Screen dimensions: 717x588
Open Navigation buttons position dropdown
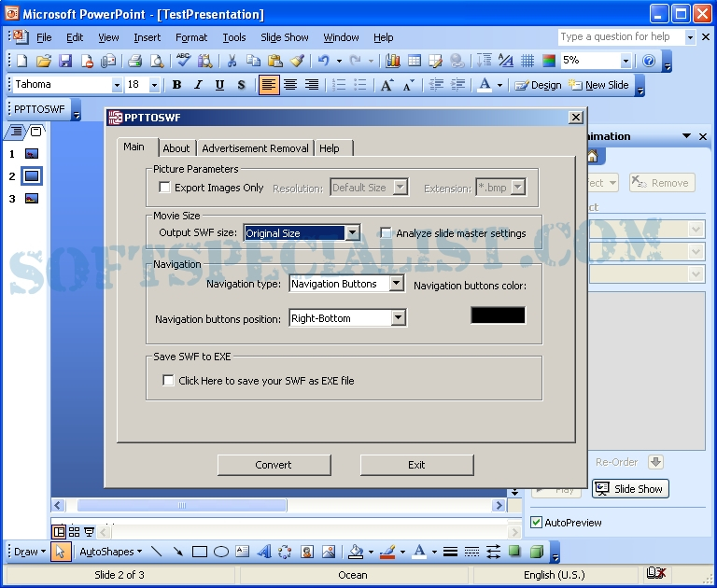(399, 317)
